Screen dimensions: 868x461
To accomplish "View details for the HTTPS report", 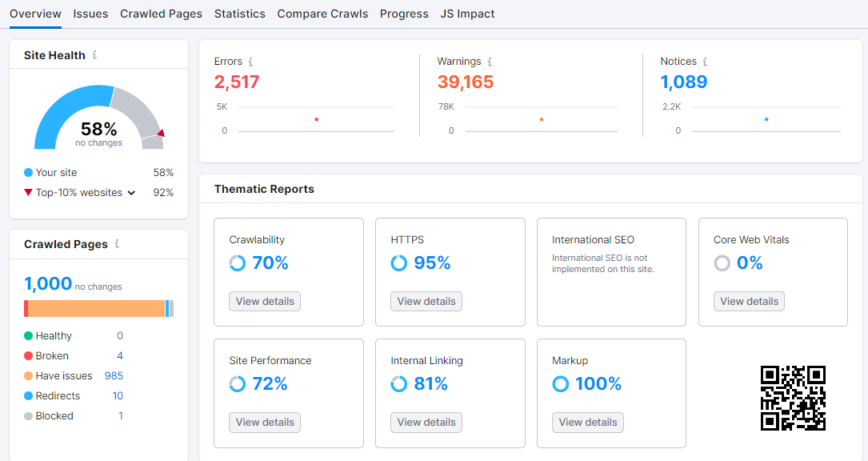I will [x=426, y=302].
